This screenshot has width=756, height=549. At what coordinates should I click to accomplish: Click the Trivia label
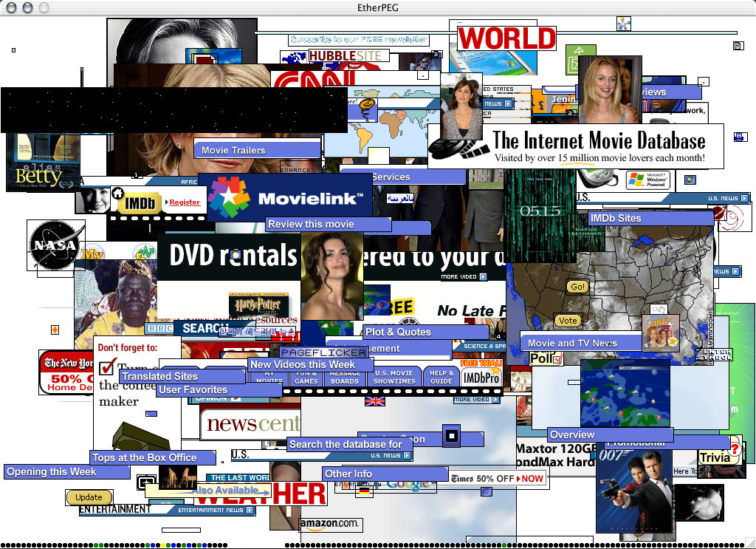(715, 457)
